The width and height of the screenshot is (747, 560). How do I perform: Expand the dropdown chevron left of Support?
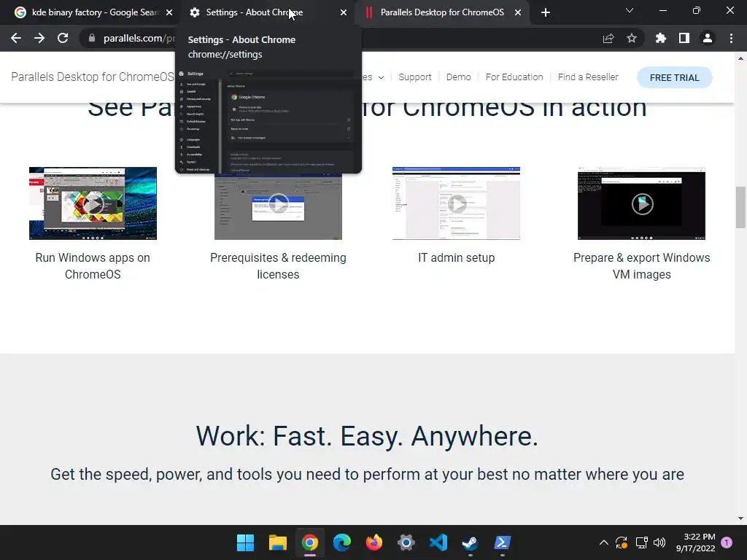(381, 77)
